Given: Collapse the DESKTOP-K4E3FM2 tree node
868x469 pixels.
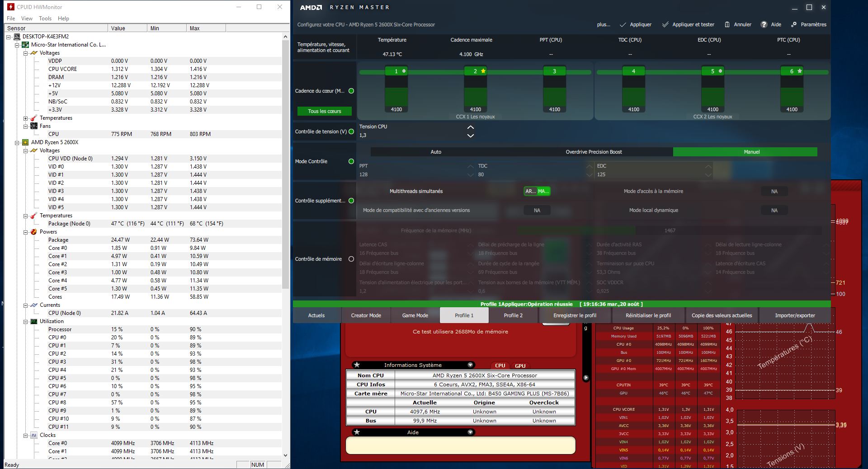Looking at the screenshot, I should tap(9, 37).
